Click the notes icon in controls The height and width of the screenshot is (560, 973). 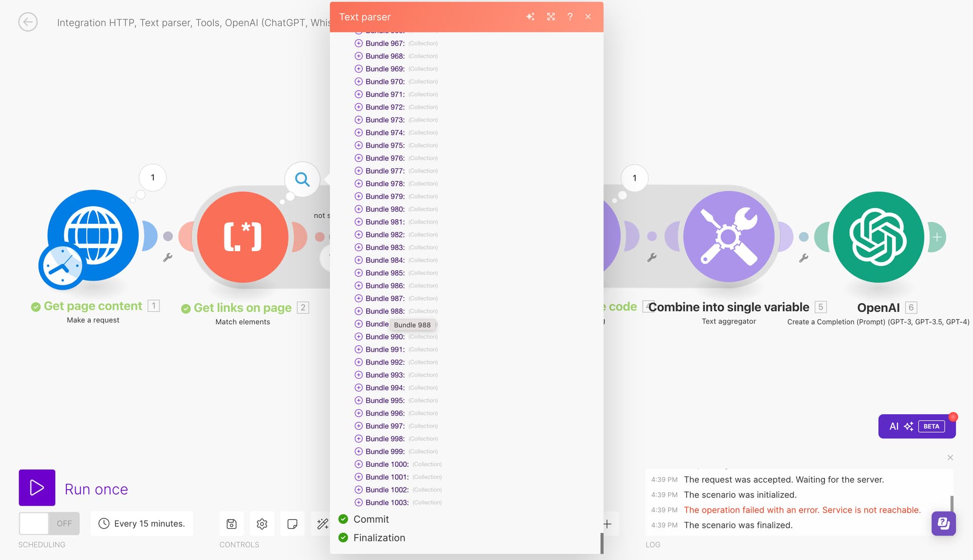pos(292,524)
